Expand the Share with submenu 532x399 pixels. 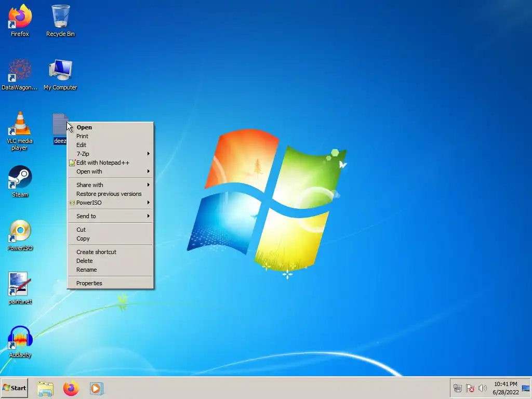click(x=110, y=185)
